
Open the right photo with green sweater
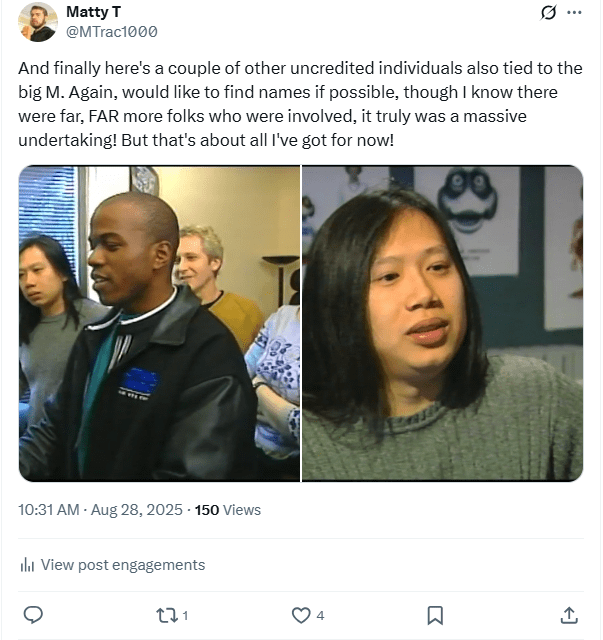(442, 323)
